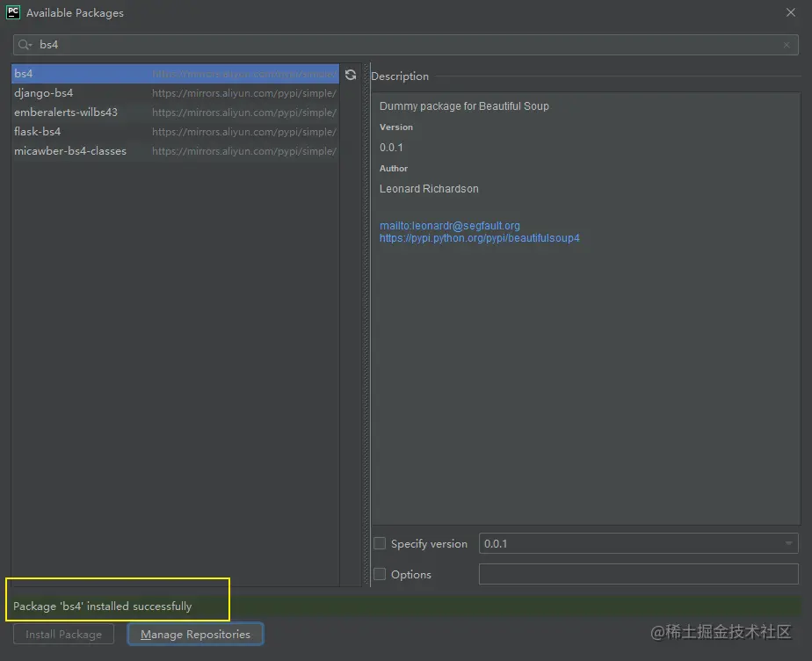Select the bs4 package entry

click(23, 73)
